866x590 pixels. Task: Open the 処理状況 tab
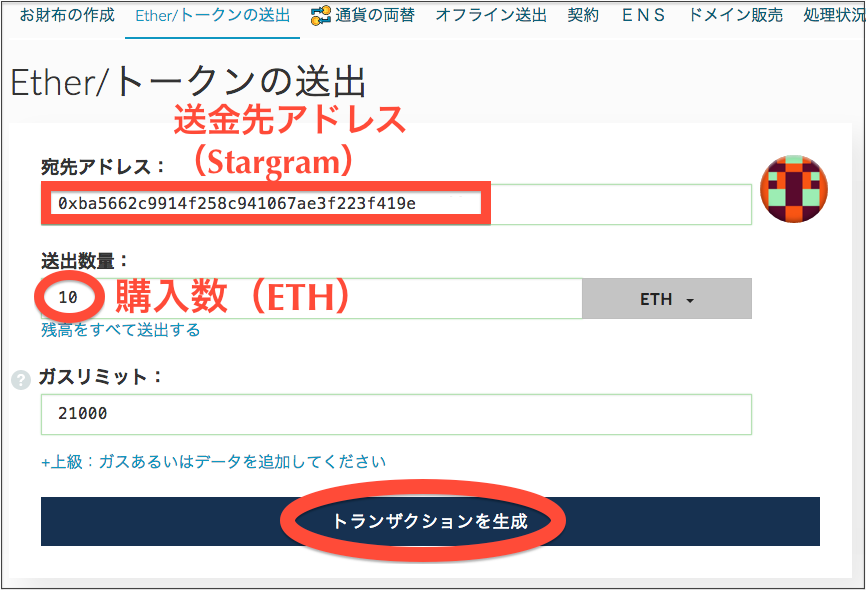point(834,15)
